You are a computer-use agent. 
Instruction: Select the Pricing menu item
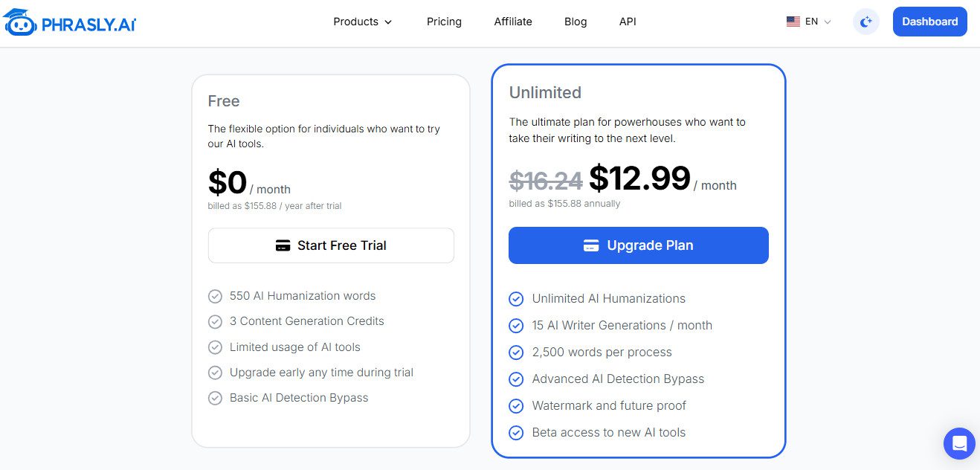point(444,22)
